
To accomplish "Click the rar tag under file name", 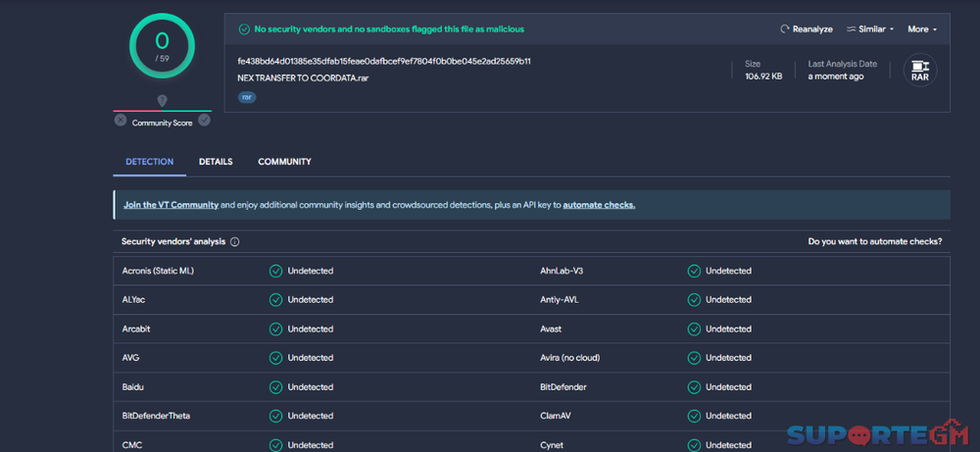I will click(x=247, y=97).
